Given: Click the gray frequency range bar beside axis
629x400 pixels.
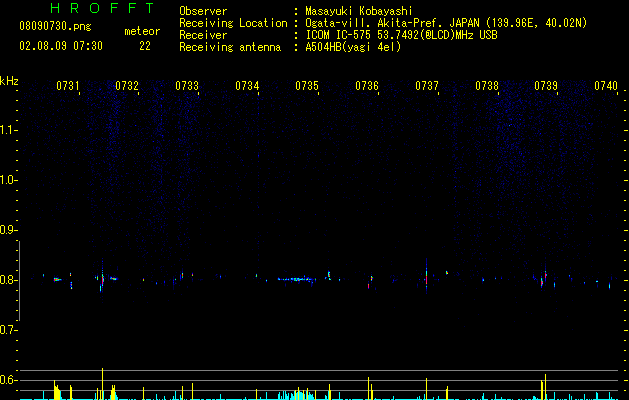Looking at the screenshot, I should tap(19, 281).
